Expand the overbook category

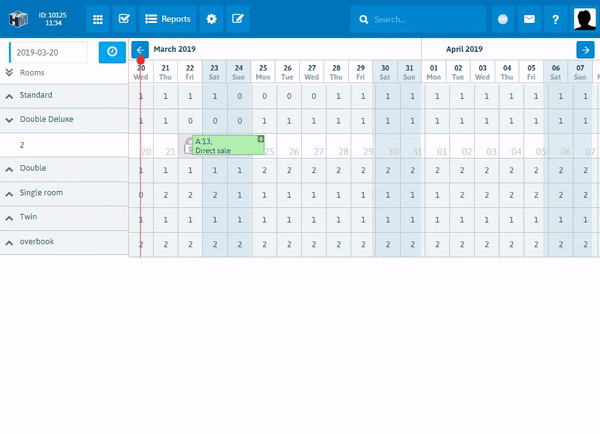click(x=9, y=241)
